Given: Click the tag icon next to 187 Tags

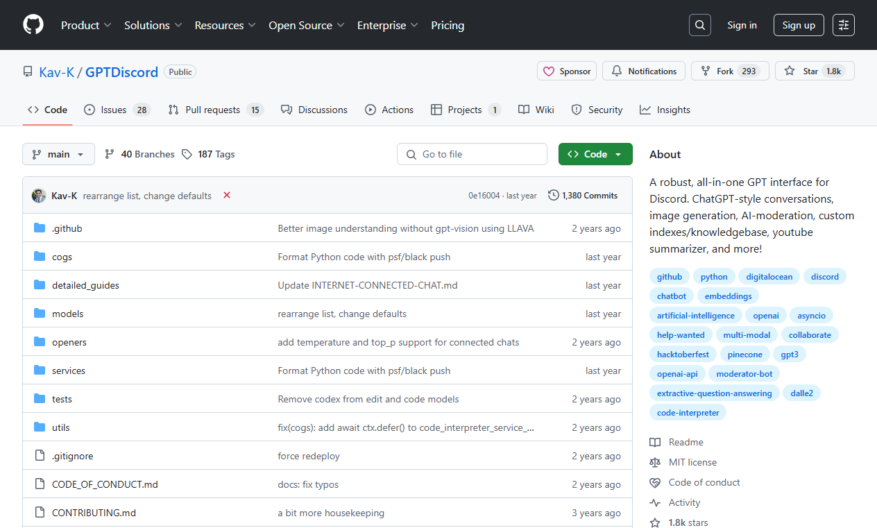Looking at the screenshot, I should click(187, 154).
